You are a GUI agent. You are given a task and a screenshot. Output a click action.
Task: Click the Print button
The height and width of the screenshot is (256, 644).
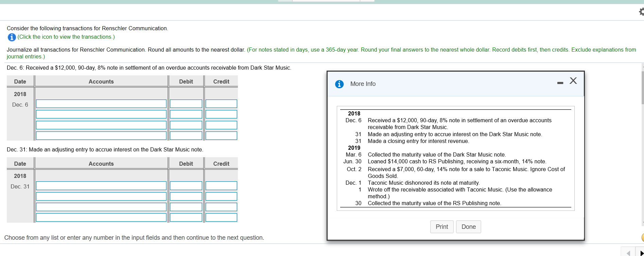point(442,227)
